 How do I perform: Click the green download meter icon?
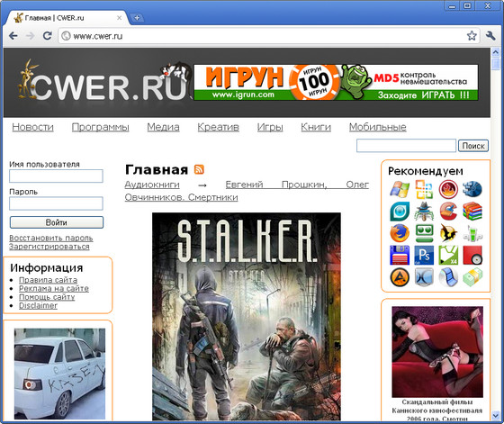(472, 233)
